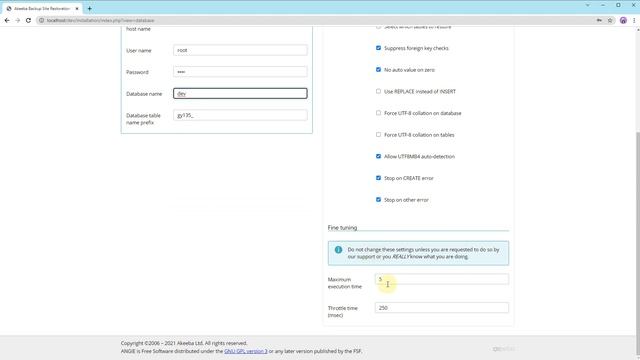Open the saved passwords key icon
The image size is (640, 360).
[x=599, y=20]
